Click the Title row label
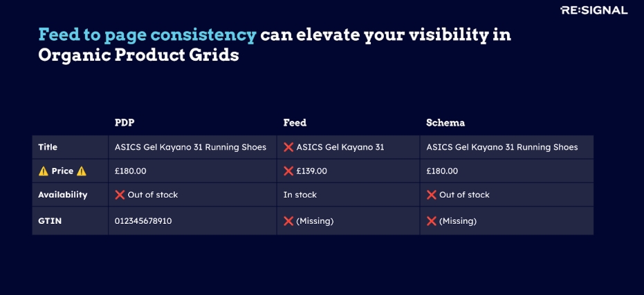 click(48, 147)
